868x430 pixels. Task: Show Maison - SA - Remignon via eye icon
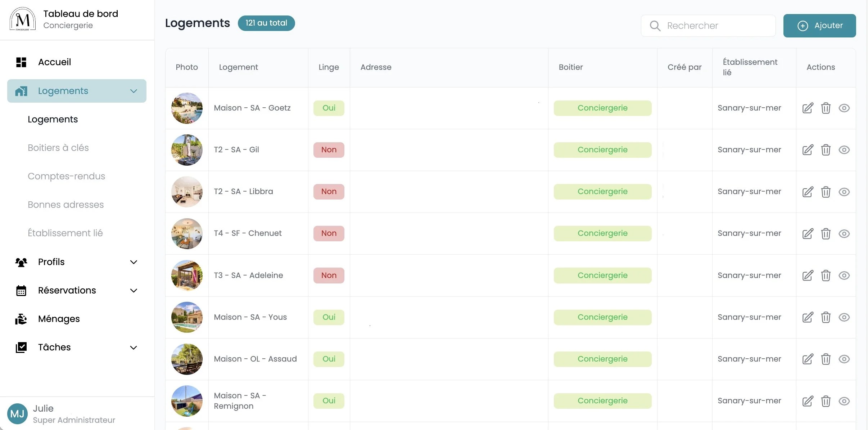click(844, 401)
